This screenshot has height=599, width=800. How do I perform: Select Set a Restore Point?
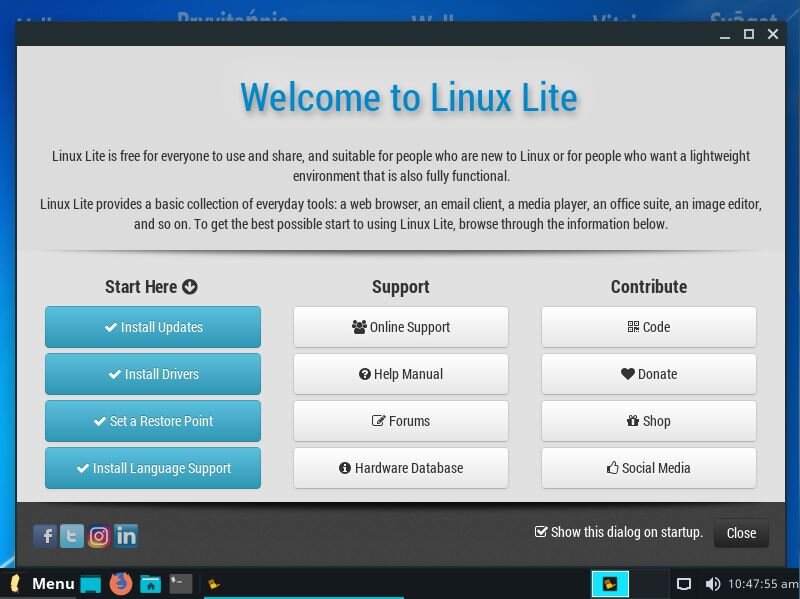click(153, 421)
